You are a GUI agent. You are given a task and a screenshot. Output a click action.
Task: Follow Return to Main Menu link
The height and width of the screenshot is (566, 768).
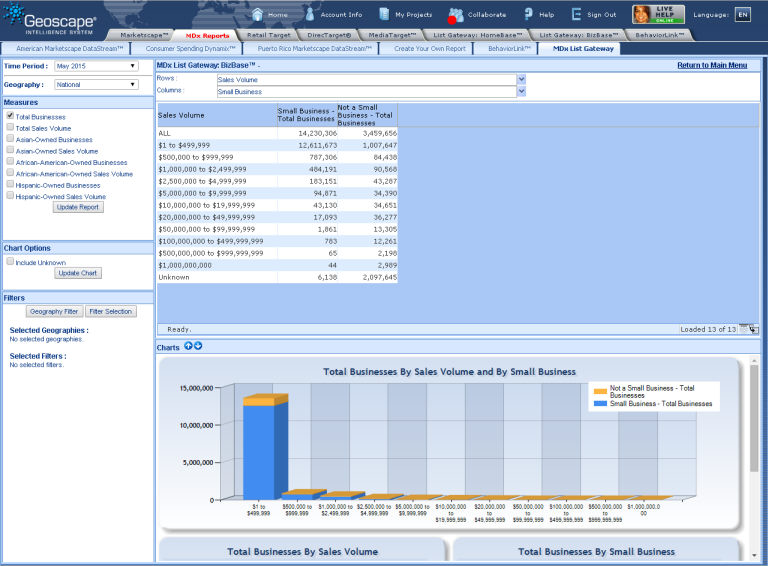coord(712,65)
